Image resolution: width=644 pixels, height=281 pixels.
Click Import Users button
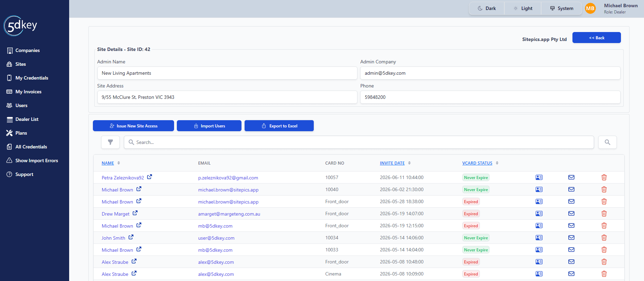coord(209,126)
